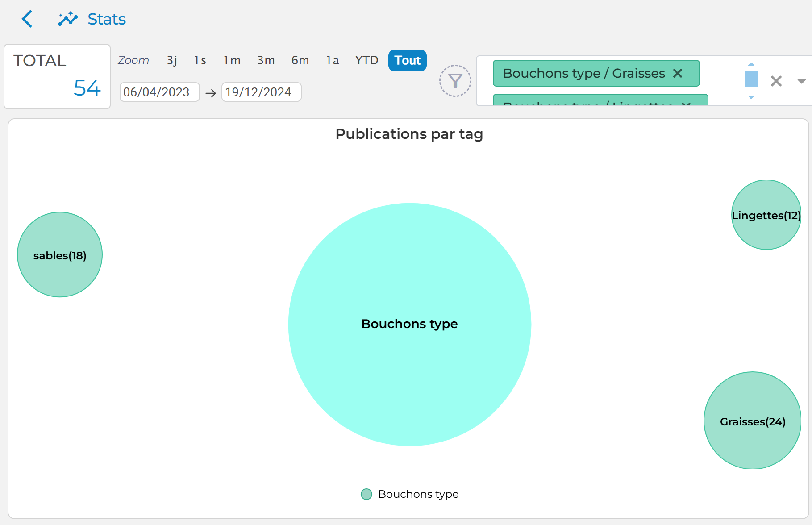
Task: Click the tag list scrollbar thumb
Action: [751, 79]
